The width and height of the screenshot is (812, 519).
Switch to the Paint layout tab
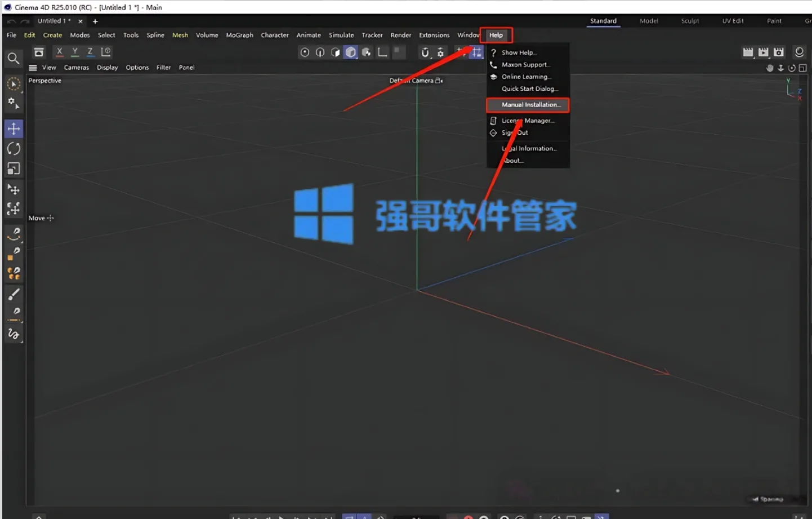point(774,21)
